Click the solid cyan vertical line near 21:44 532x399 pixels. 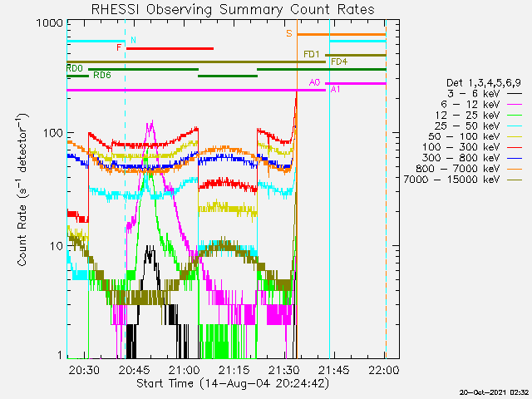[329, 190]
